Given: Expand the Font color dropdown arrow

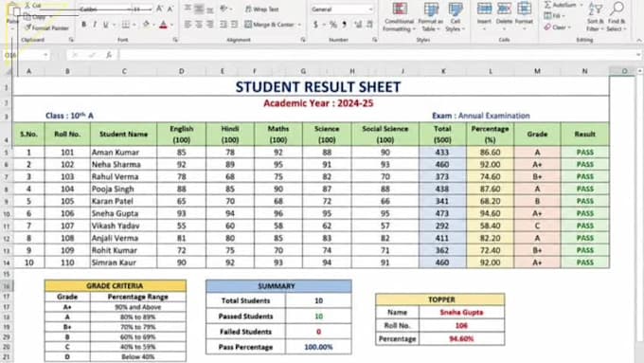Looking at the screenshot, I should (171, 25).
